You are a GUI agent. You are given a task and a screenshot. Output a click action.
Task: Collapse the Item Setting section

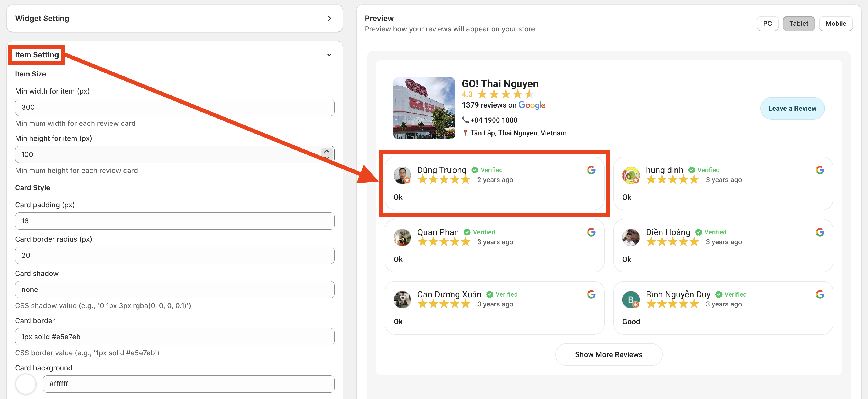[x=329, y=55]
